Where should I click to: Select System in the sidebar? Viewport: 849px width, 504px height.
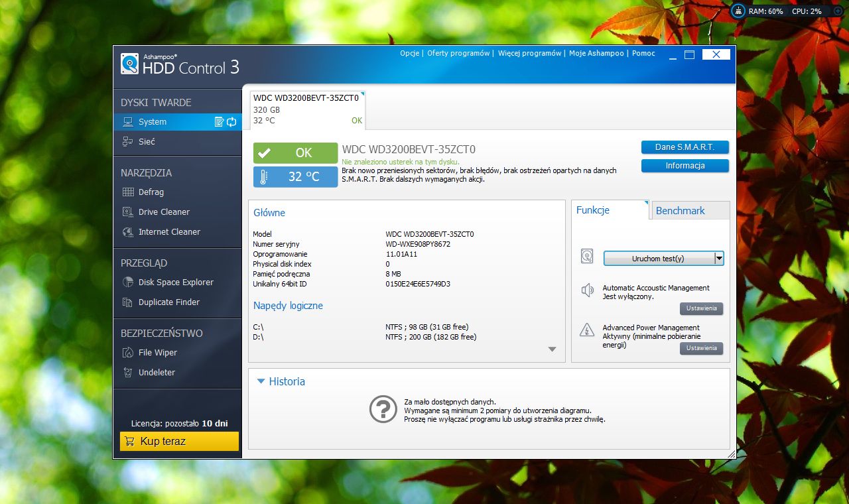click(178, 122)
